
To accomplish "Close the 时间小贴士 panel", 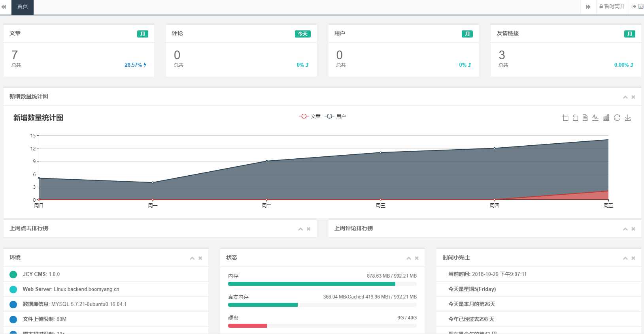I will tap(633, 258).
